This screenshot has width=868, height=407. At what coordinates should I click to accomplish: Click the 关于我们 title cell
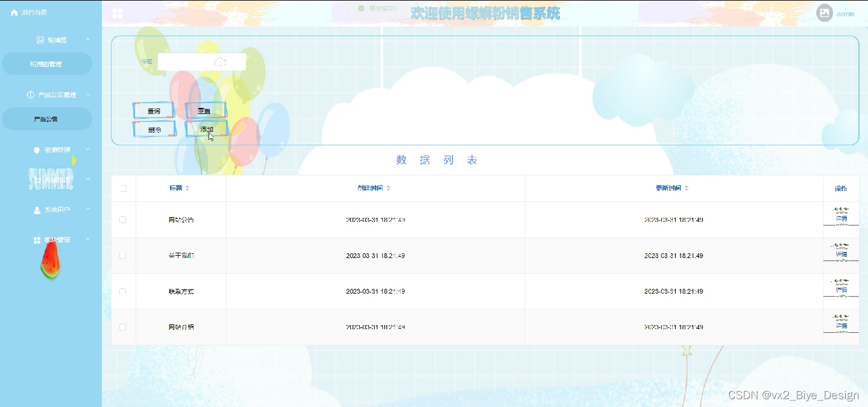pos(181,256)
